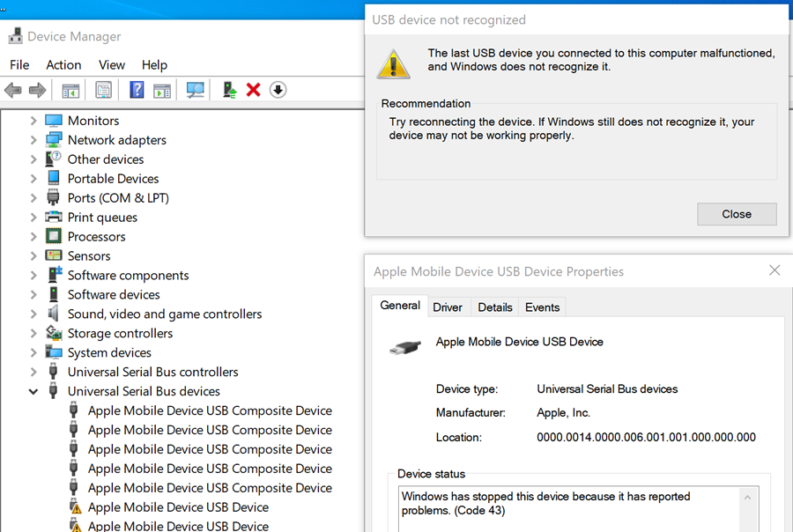Click the Sensors category icon

pyautogui.click(x=53, y=255)
